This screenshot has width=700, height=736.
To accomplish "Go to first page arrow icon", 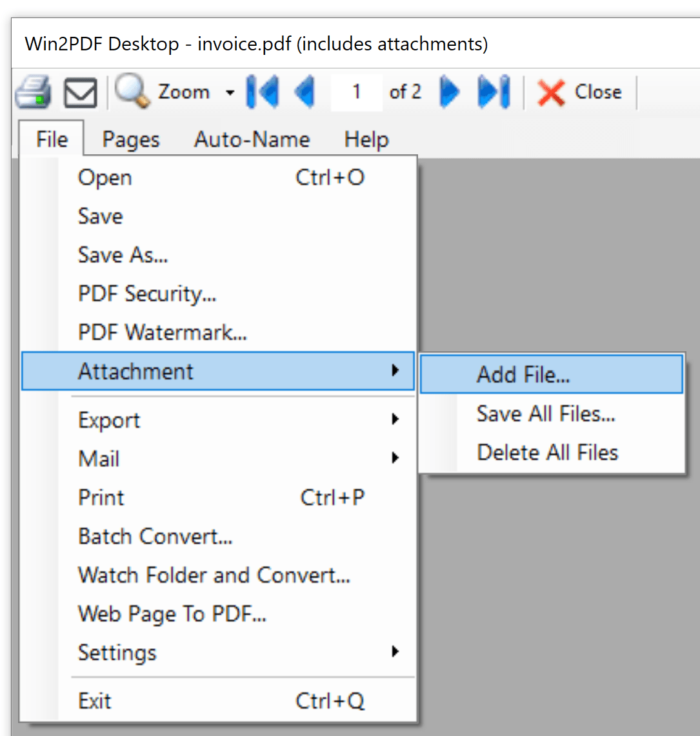I will point(262,92).
